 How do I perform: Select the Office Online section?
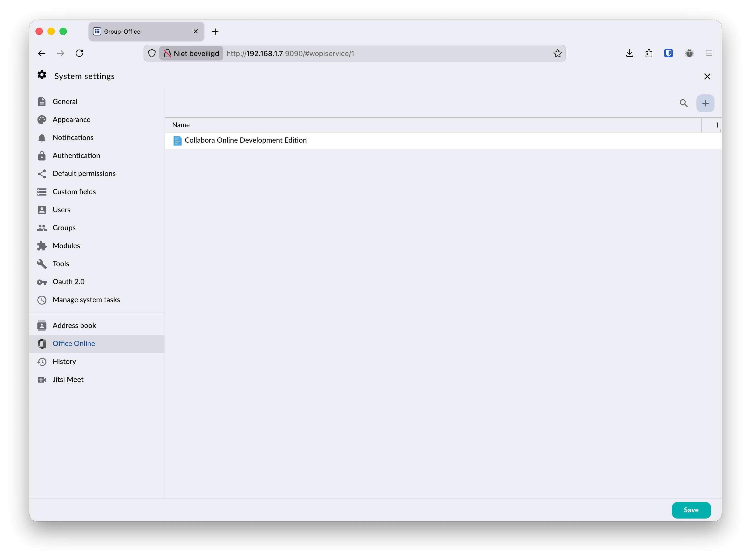74,343
